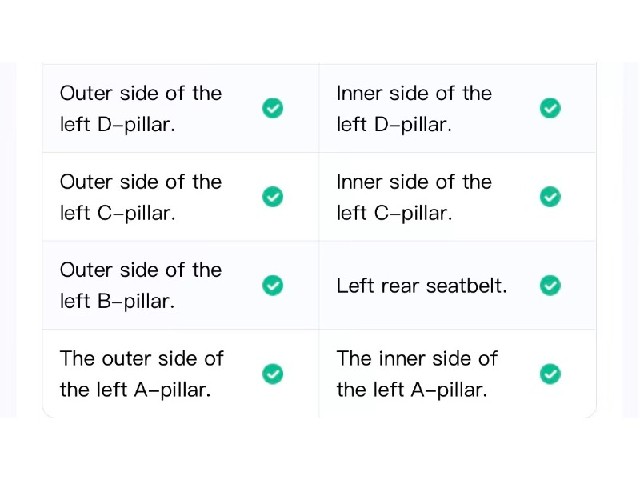
Task: Click the green check for inner left A-pillar
Action: pos(550,373)
